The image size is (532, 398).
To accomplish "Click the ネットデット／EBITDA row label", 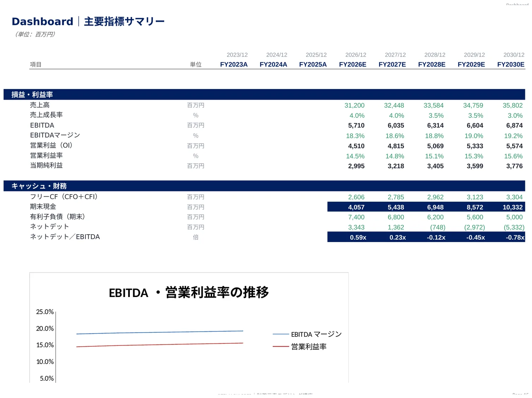I will (x=65, y=237).
